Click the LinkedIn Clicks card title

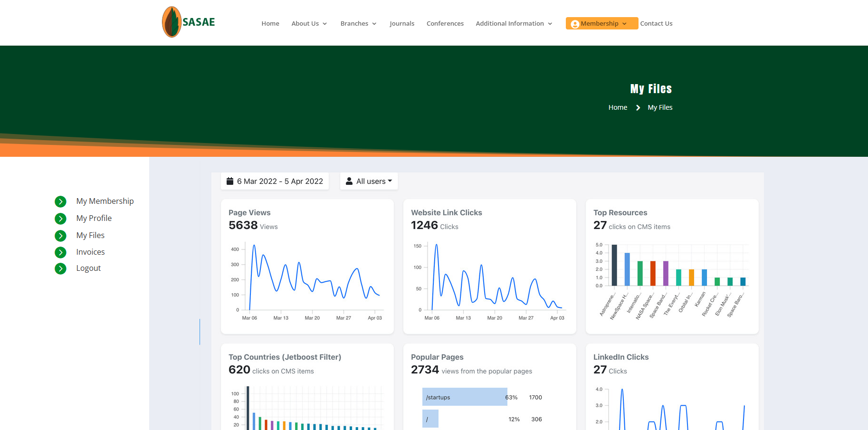pos(621,357)
